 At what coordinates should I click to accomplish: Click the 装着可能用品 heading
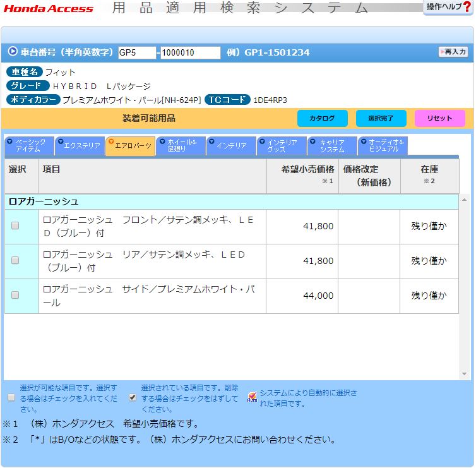(149, 119)
